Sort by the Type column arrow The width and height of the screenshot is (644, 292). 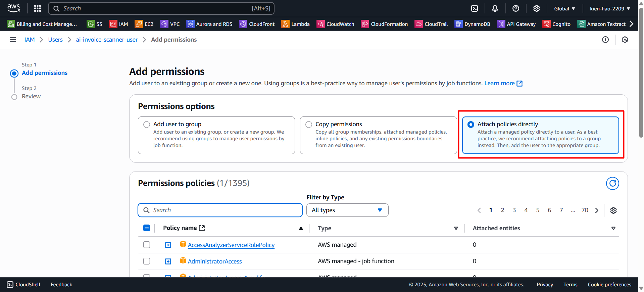point(456,228)
